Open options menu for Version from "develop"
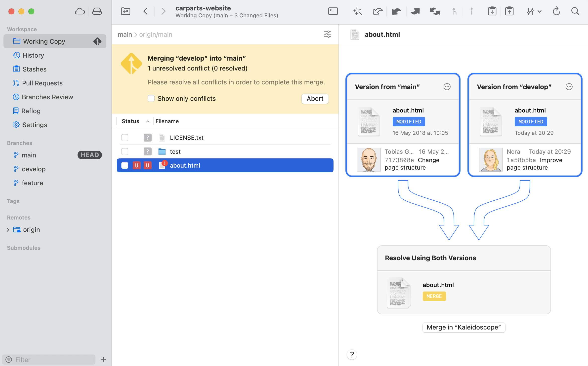Screen dimensions: 588x366 click(x=569, y=87)
